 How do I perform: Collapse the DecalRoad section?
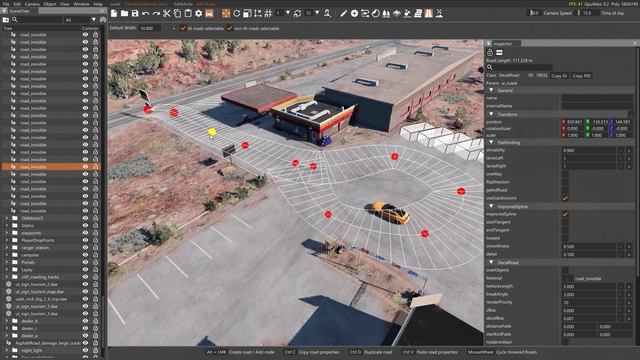coord(491,262)
